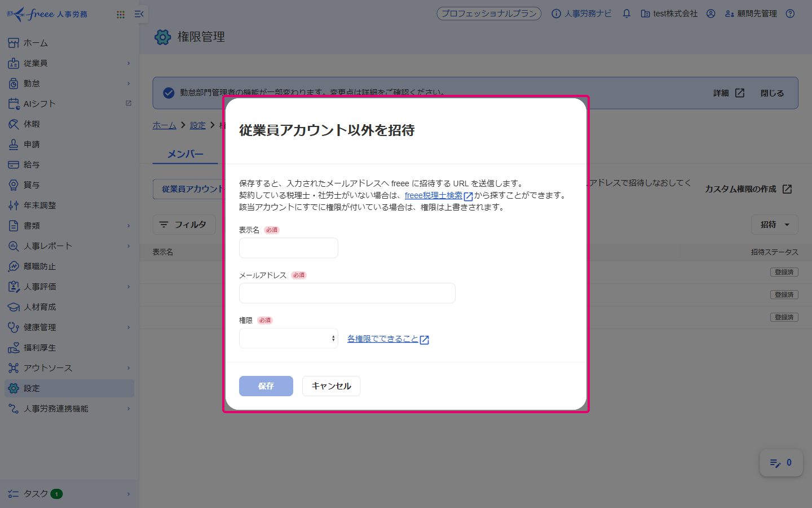Click the 福利厚生 sidebar icon
Viewport: 812px width, 508px height.
coord(14,348)
